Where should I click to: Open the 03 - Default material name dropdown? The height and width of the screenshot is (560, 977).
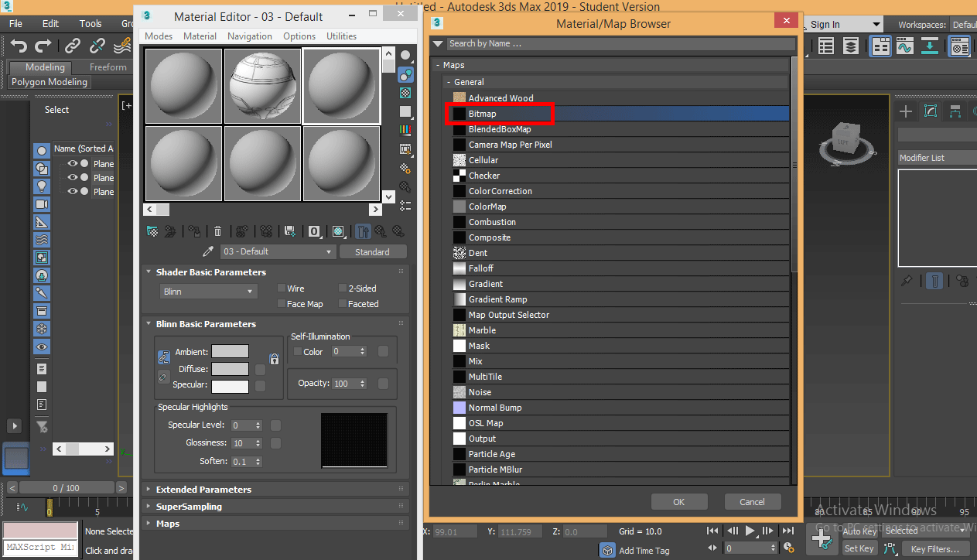(278, 251)
